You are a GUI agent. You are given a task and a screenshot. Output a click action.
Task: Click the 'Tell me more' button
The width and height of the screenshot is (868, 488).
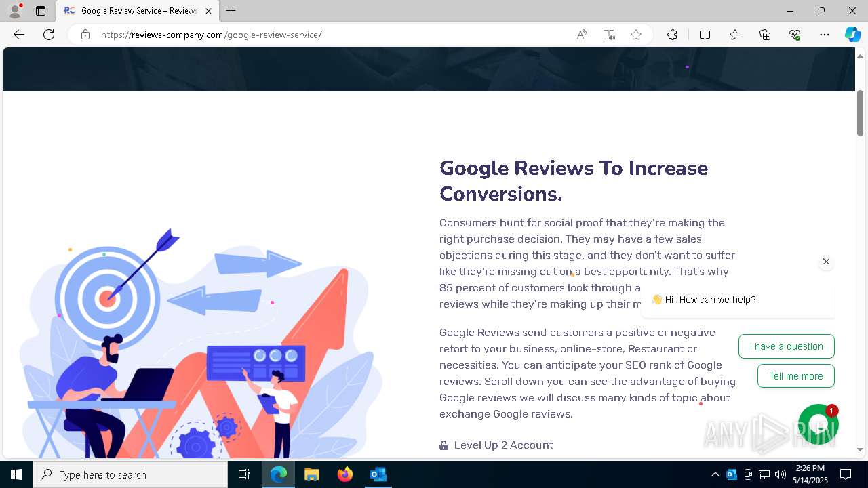(795, 376)
